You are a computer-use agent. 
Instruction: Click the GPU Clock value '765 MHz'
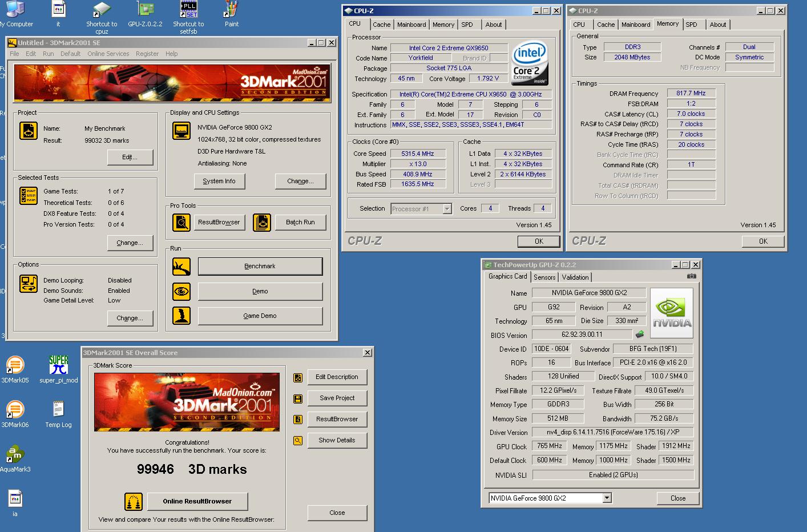pos(550,446)
